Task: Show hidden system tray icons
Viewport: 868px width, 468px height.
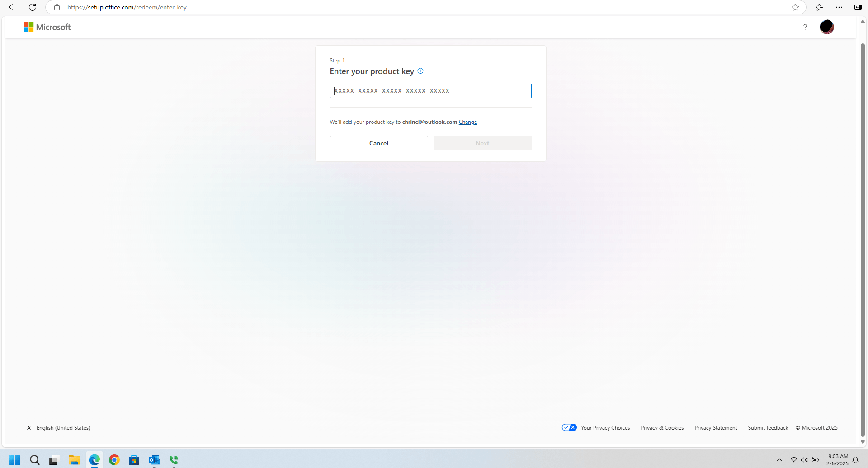Action: point(779,460)
